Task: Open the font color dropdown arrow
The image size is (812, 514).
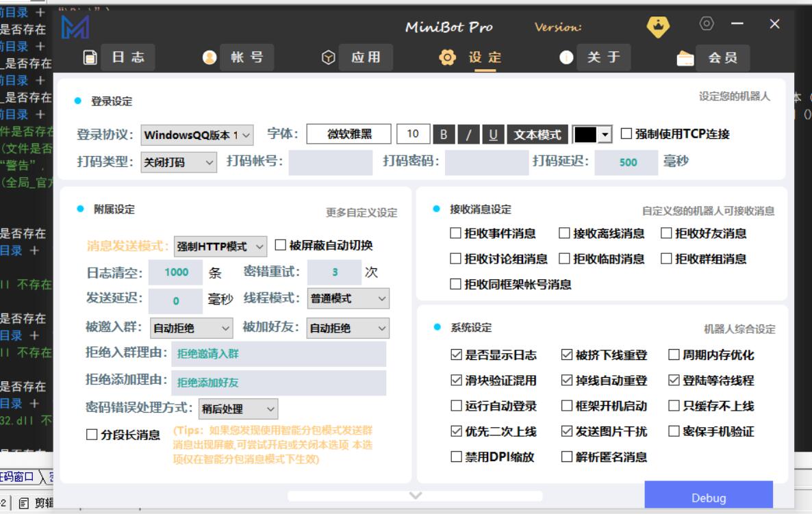Action: click(x=605, y=135)
